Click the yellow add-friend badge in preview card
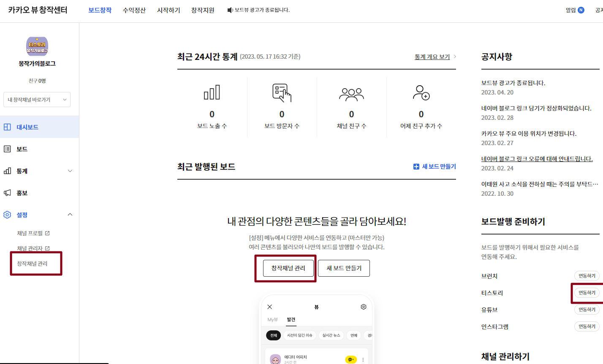 351,359
